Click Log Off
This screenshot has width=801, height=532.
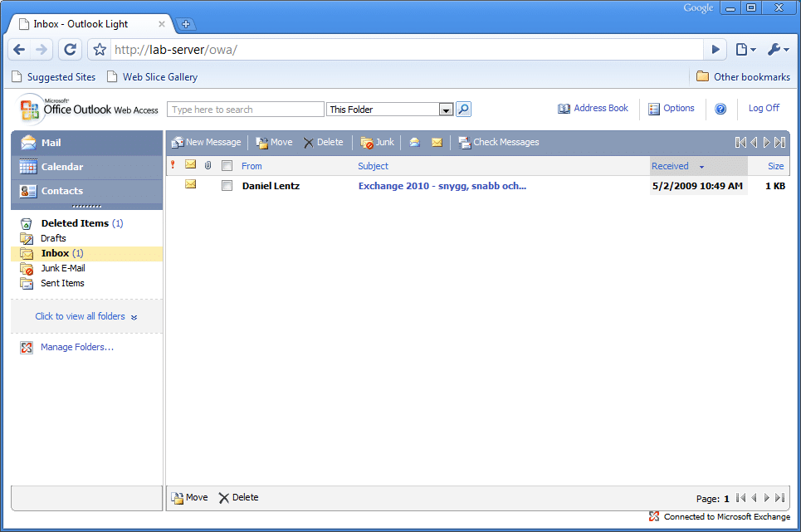coord(764,108)
